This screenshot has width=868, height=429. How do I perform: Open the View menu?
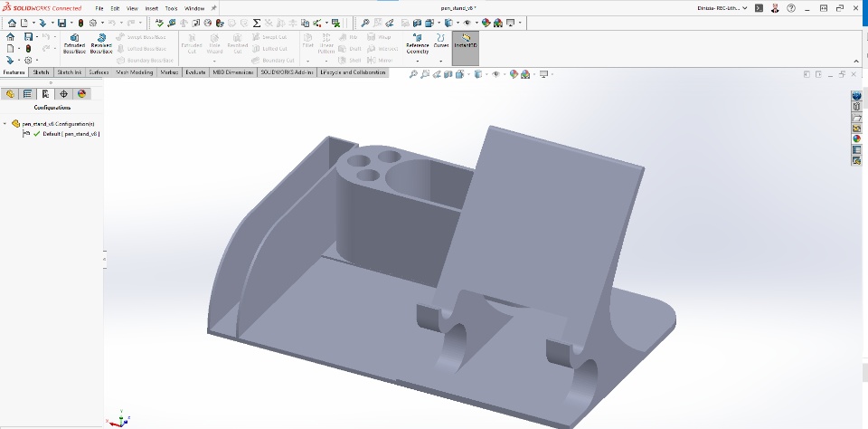tap(132, 8)
